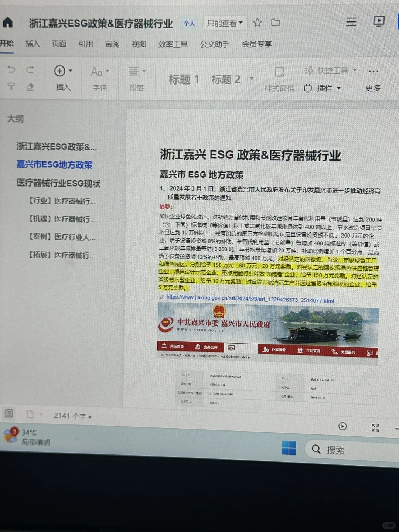Click 更多 to show more tools

(372, 88)
